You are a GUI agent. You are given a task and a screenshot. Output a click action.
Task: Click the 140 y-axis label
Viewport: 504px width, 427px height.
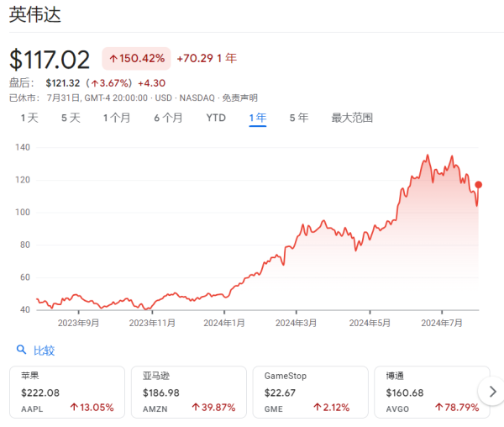click(23, 147)
